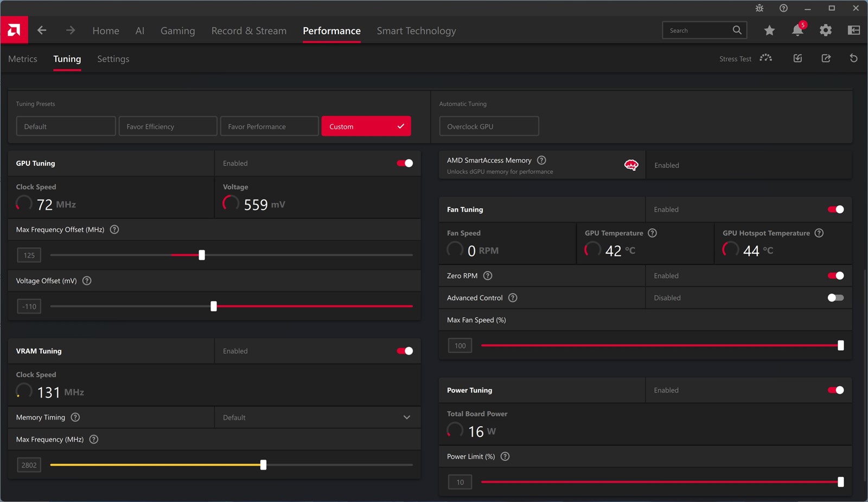Open the Memory Timing dropdown

(x=317, y=417)
